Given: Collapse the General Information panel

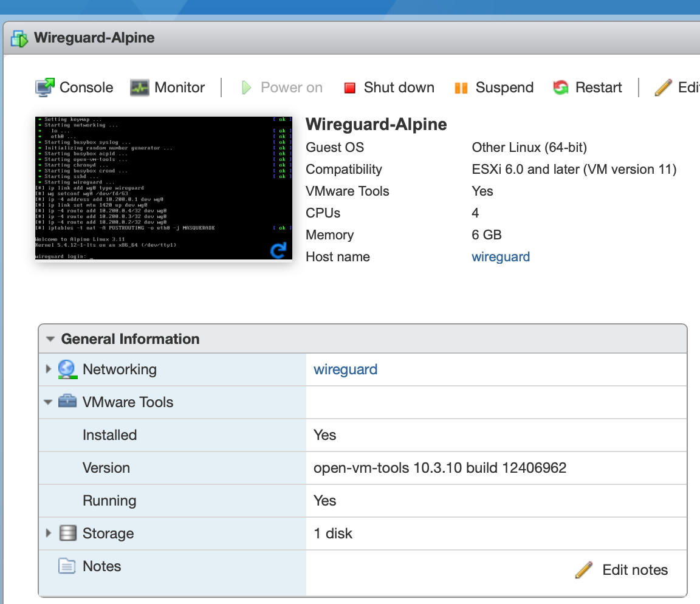Looking at the screenshot, I should coord(50,339).
